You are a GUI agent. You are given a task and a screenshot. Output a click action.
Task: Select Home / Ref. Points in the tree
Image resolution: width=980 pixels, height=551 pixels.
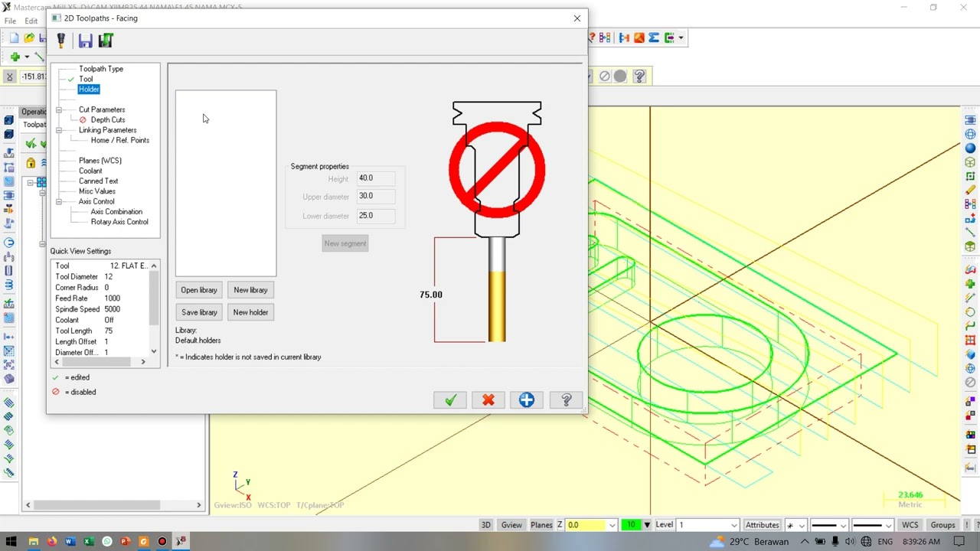pos(119,140)
